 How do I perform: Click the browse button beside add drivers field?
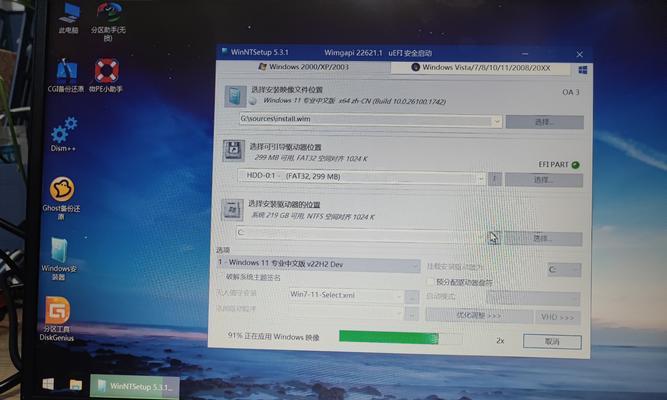[x=412, y=314]
